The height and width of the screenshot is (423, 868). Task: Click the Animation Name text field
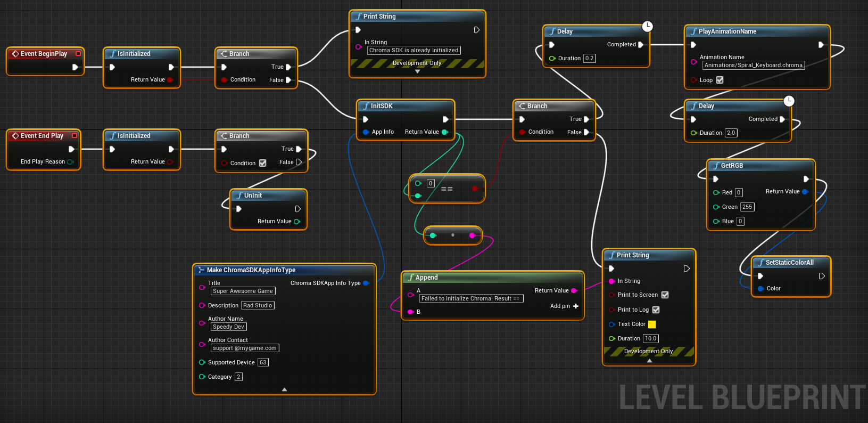(753, 66)
